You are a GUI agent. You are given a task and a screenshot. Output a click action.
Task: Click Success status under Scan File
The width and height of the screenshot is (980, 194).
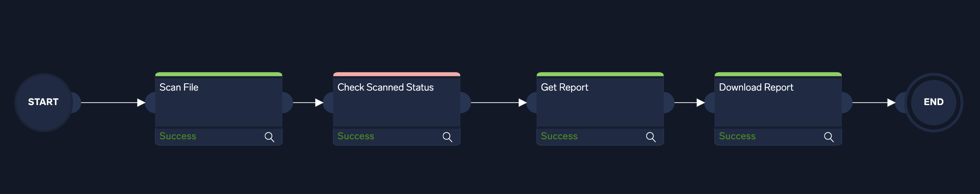178,136
